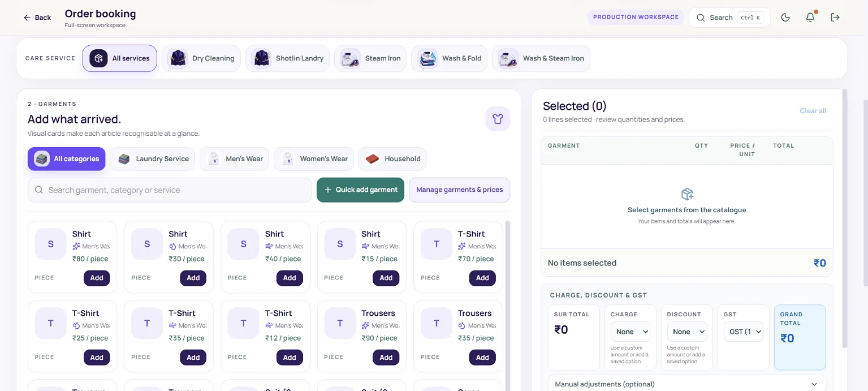Open notifications via the bell icon
The height and width of the screenshot is (391, 868).
coord(810,18)
